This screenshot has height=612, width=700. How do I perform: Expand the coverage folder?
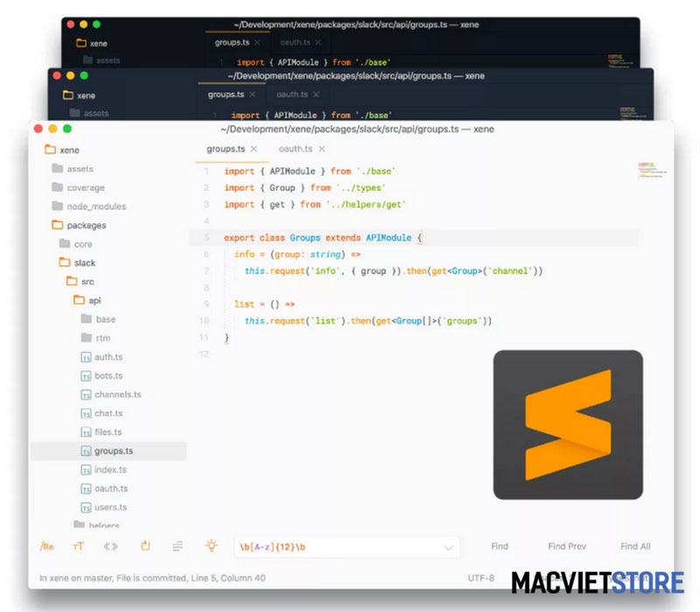click(x=78, y=187)
